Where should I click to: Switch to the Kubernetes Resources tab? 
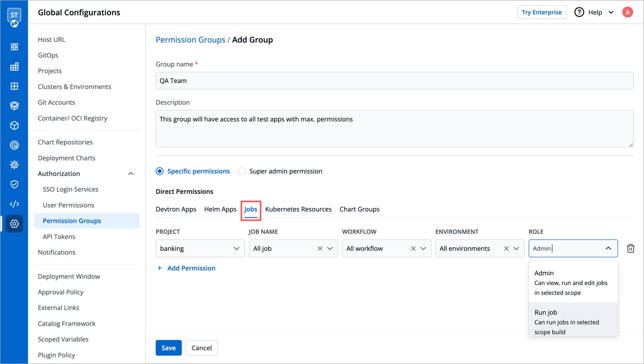coord(298,209)
